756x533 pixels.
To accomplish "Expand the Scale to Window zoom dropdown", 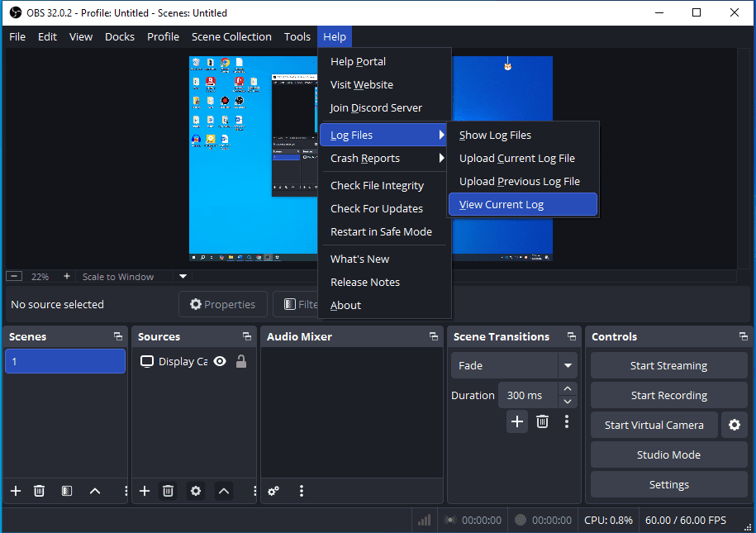I will [182, 276].
